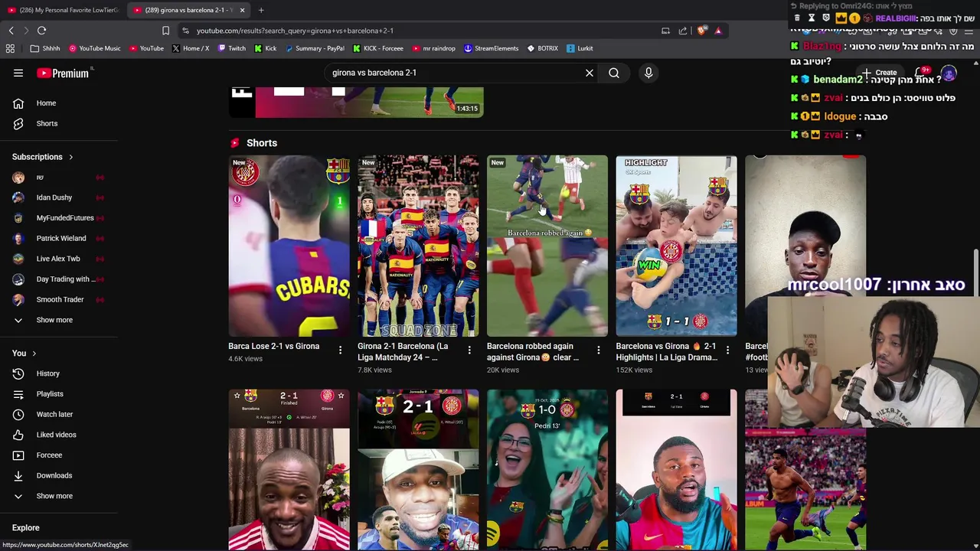Screen dimensions: 980x551
Task: Close the girona vs barcelona tab
Action: click(242, 10)
